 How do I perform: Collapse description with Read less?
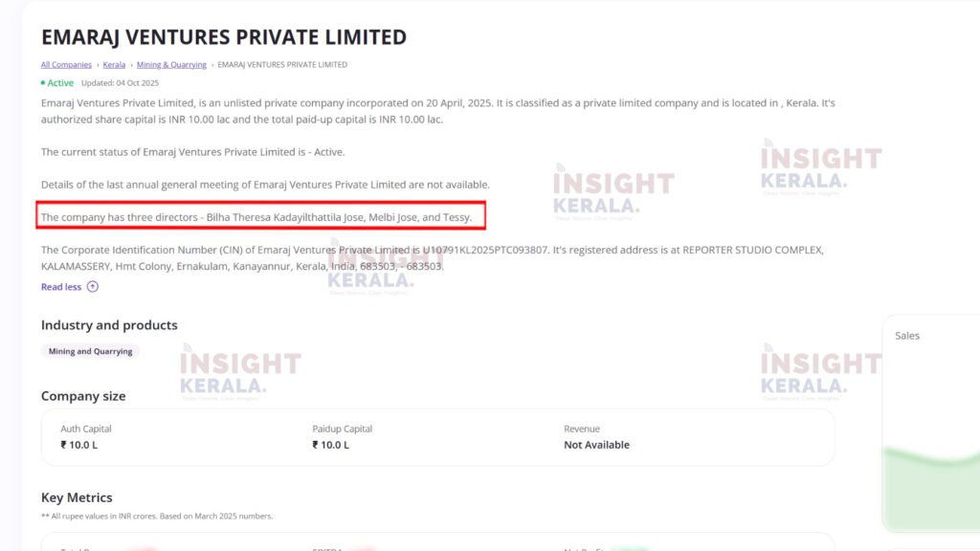[61, 287]
